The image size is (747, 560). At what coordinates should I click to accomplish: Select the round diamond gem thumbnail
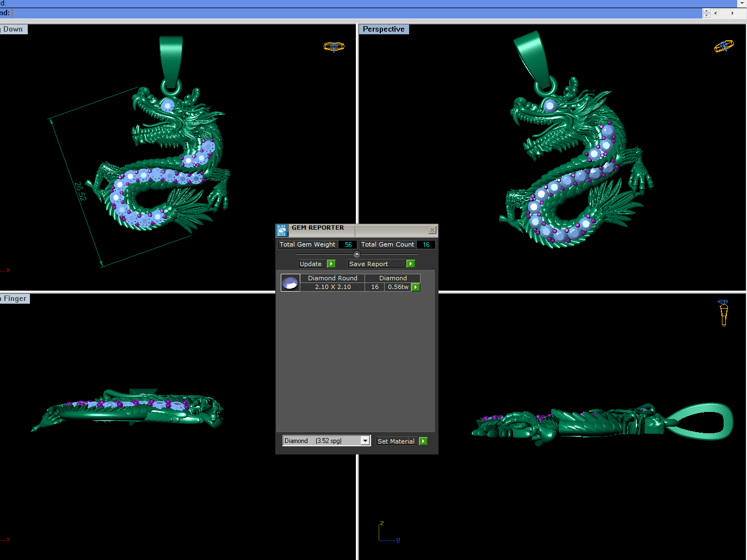290,283
